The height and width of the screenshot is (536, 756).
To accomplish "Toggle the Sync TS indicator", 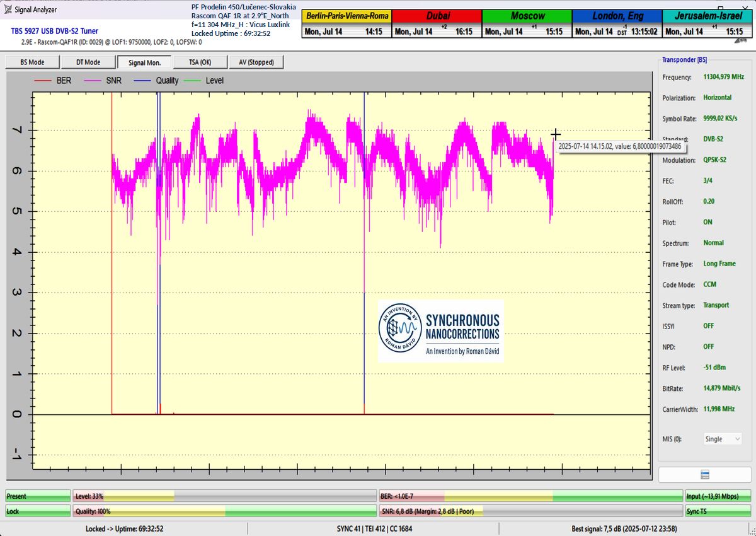I will pyautogui.click(x=718, y=511).
